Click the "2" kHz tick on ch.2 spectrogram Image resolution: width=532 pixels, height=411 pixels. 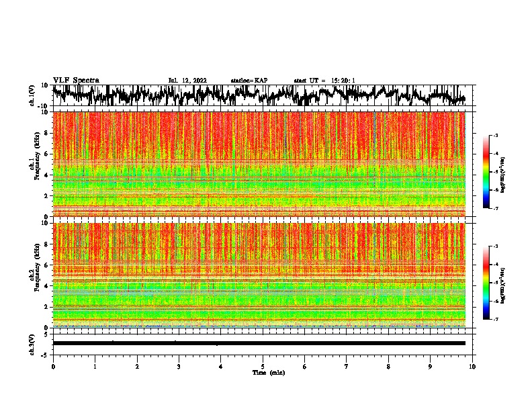[x=46, y=307]
